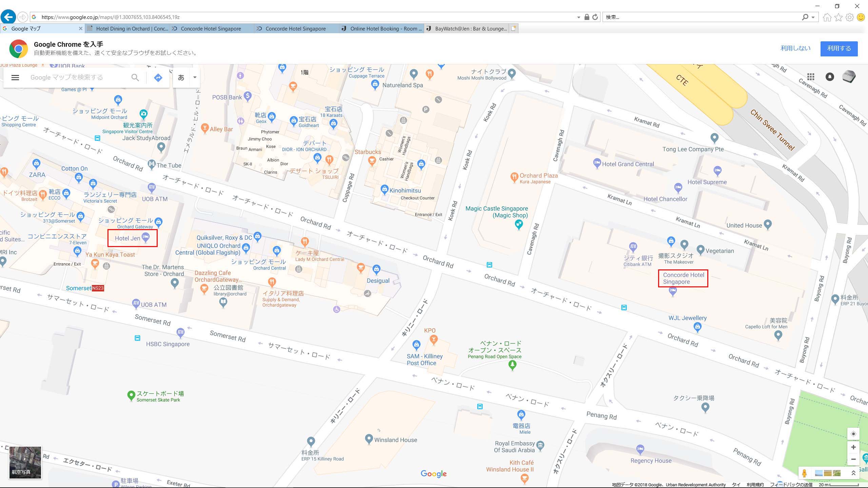Open the Google Maps hamburger menu
868x488 pixels.
(x=15, y=78)
